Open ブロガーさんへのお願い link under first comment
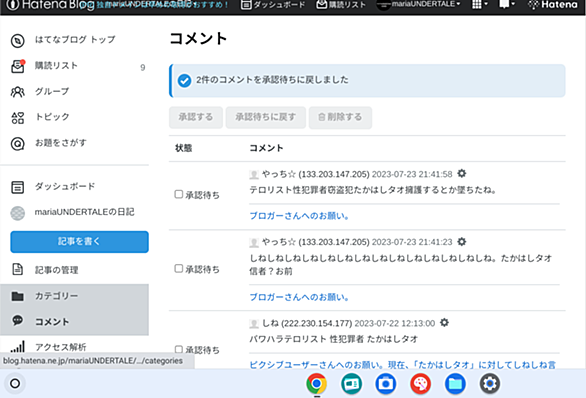Screen dimensions: 586x398 point(299,216)
